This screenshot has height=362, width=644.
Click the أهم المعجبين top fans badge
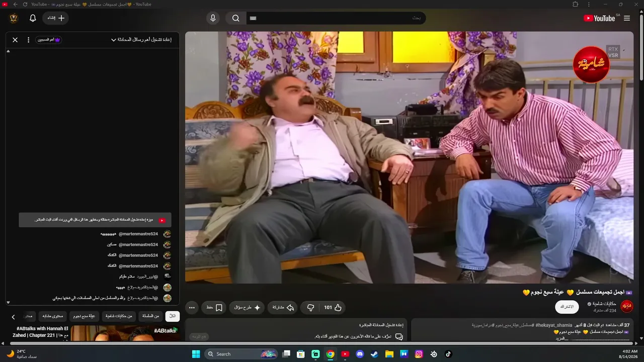coord(49,40)
